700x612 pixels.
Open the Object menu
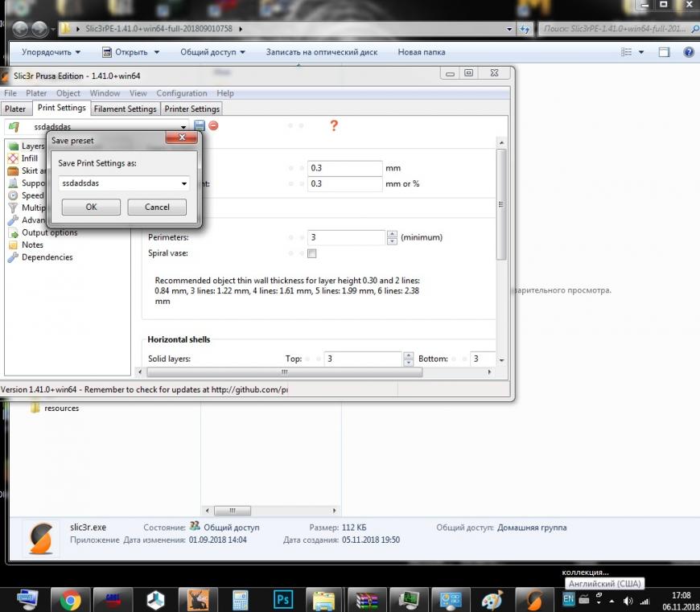click(68, 93)
